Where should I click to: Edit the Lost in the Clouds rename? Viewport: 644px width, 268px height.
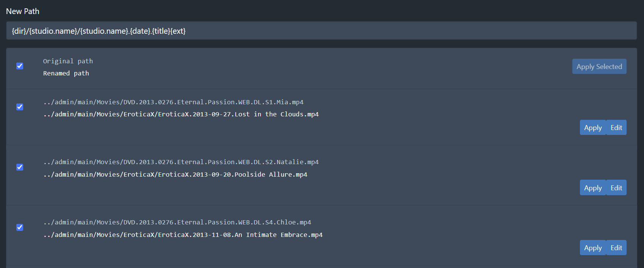616,128
